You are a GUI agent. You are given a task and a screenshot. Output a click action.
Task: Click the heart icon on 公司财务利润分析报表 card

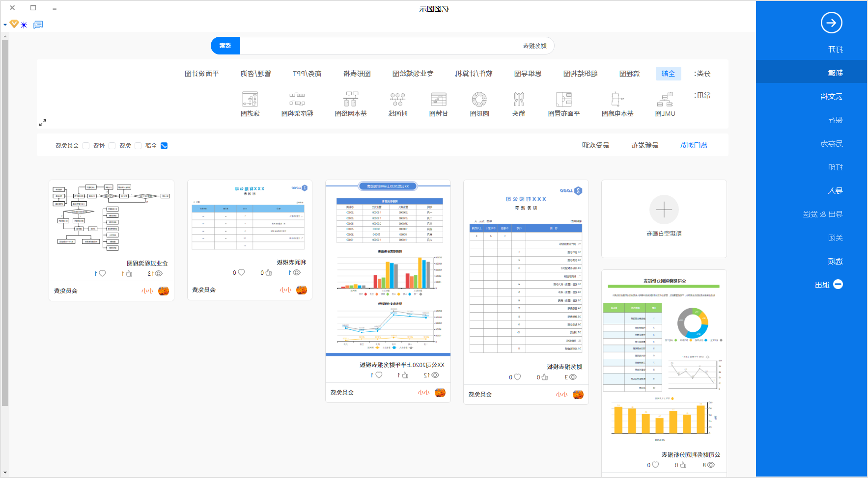click(x=655, y=465)
